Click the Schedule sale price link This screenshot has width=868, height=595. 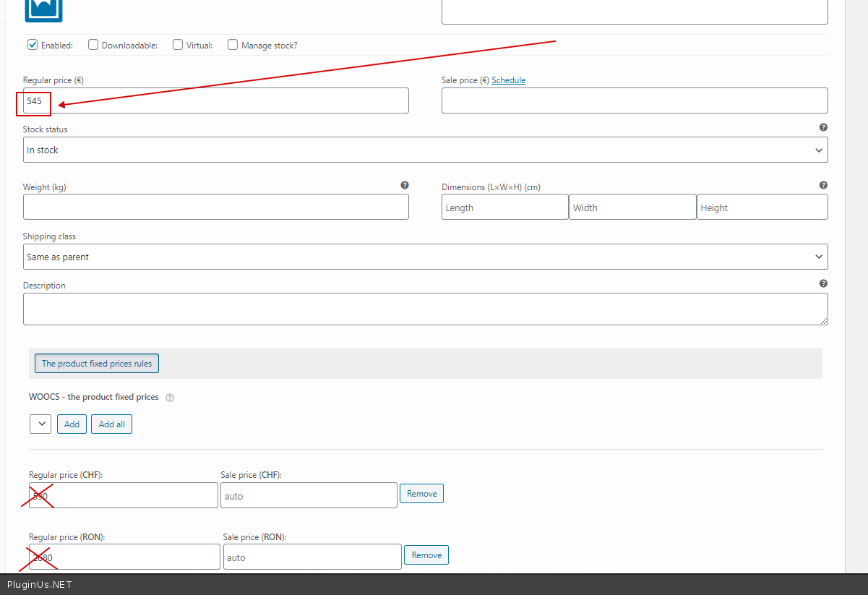coord(508,80)
